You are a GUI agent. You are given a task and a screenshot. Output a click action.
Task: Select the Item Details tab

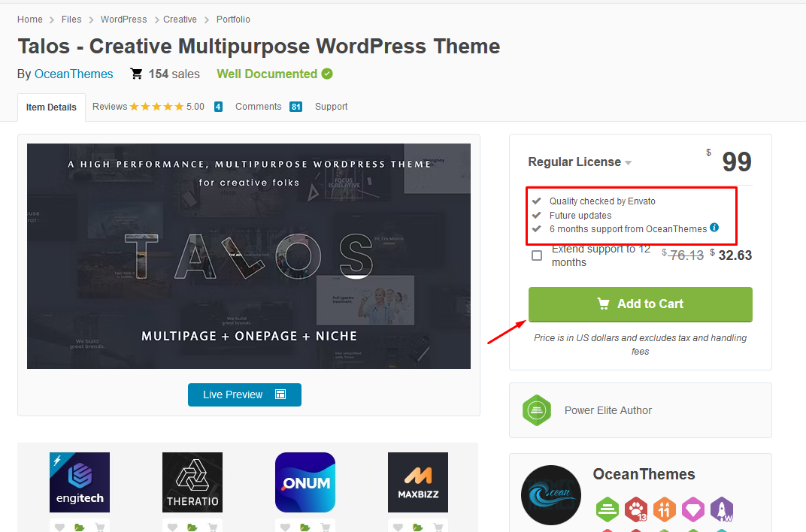point(51,107)
